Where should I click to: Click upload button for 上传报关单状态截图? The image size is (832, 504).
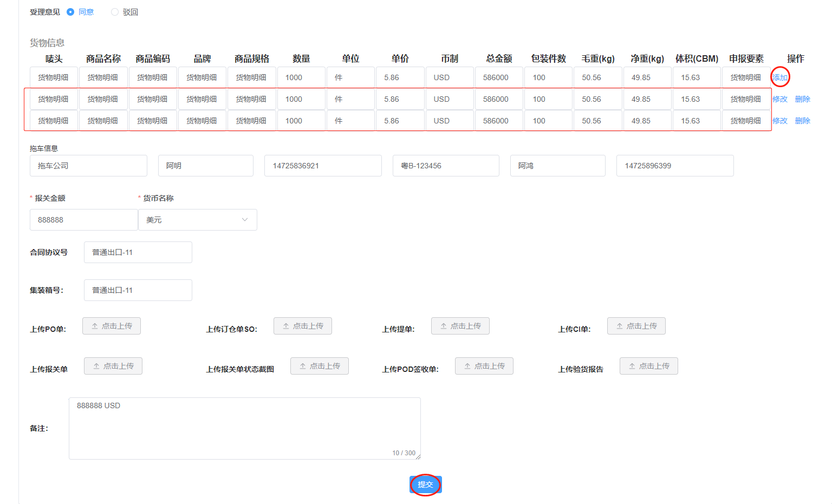pos(320,366)
